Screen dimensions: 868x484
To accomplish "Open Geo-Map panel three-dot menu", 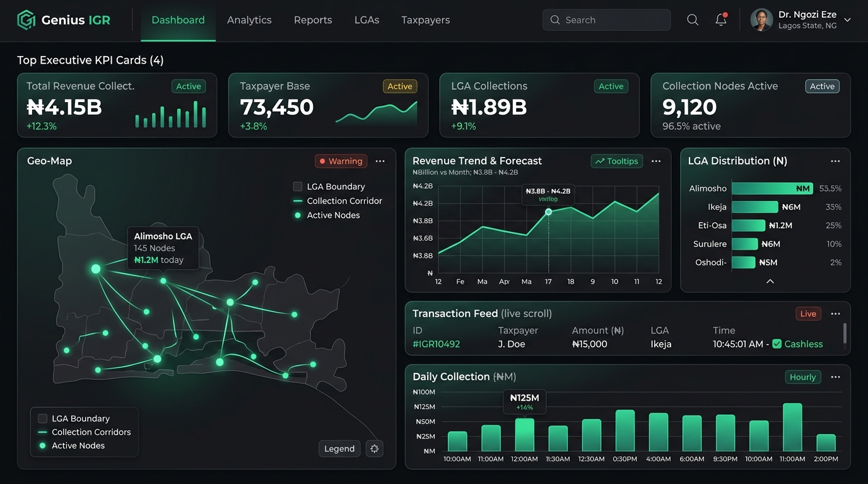I will (380, 161).
